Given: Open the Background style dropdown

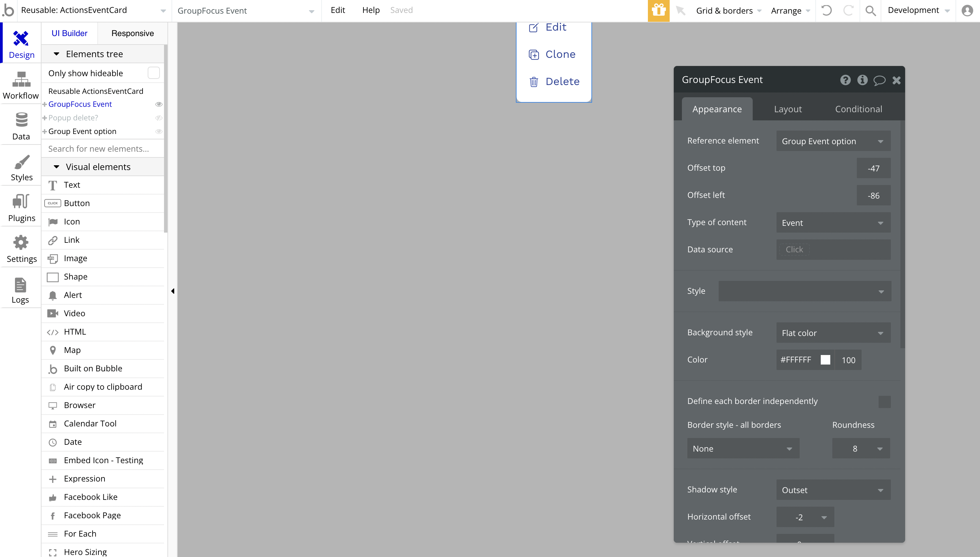Looking at the screenshot, I should pos(833,333).
